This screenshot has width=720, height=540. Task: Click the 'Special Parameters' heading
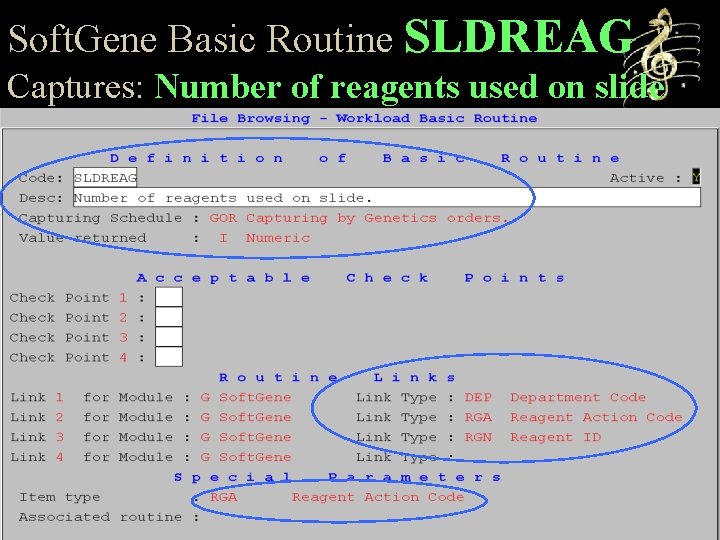tap(338, 477)
